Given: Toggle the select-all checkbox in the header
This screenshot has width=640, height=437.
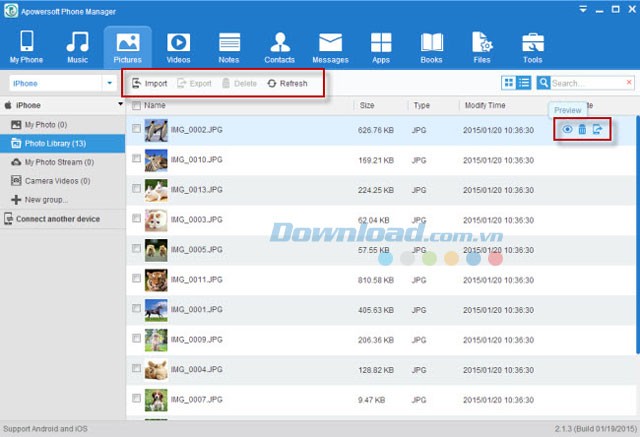Looking at the screenshot, I should point(136,105).
